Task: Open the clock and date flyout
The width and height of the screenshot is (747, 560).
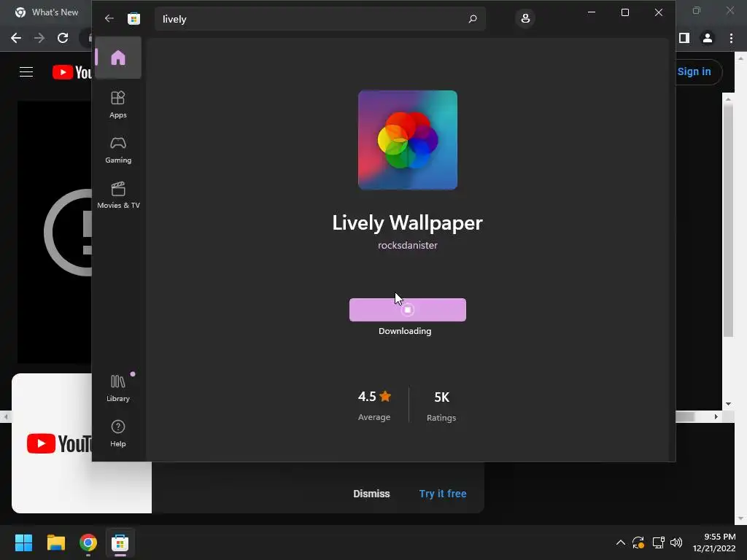Action: 714,542
